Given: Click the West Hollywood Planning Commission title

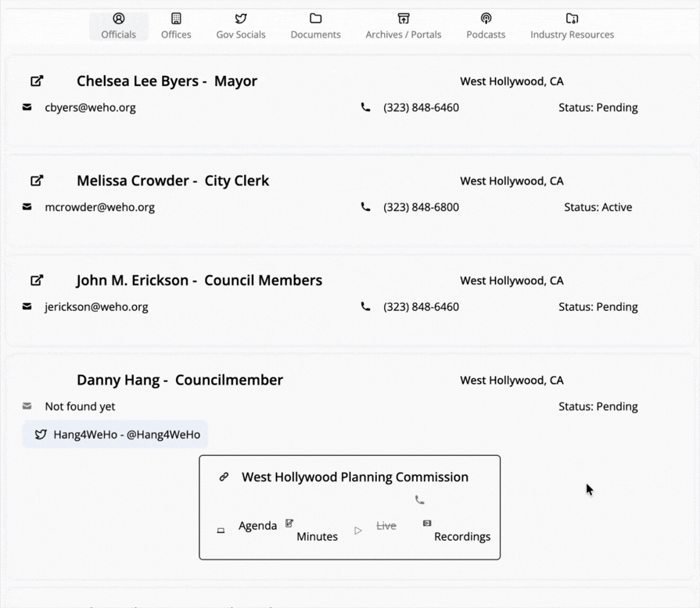Looking at the screenshot, I should click(x=355, y=477).
